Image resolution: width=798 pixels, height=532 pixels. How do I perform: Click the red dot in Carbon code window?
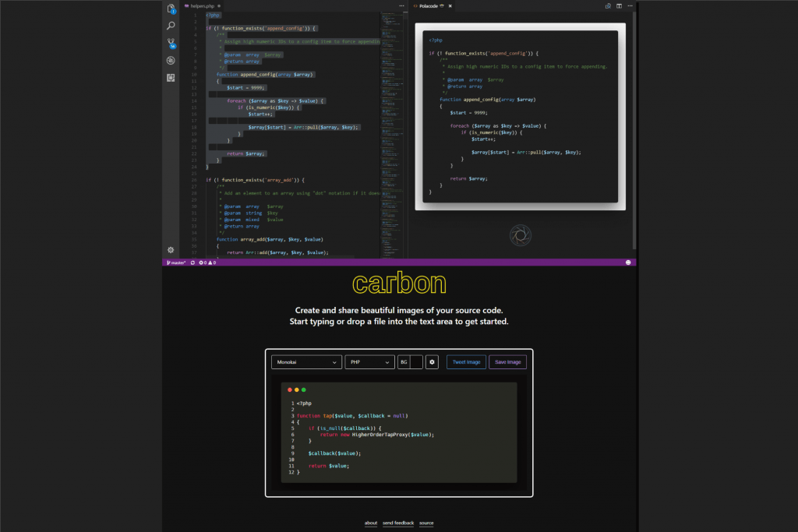pyautogui.click(x=290, y=390)
